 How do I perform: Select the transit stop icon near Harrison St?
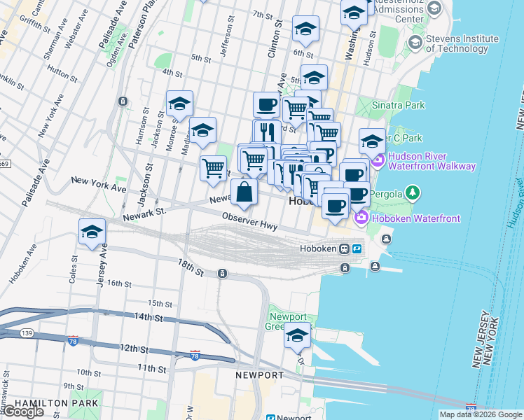(x=123, y=101)
